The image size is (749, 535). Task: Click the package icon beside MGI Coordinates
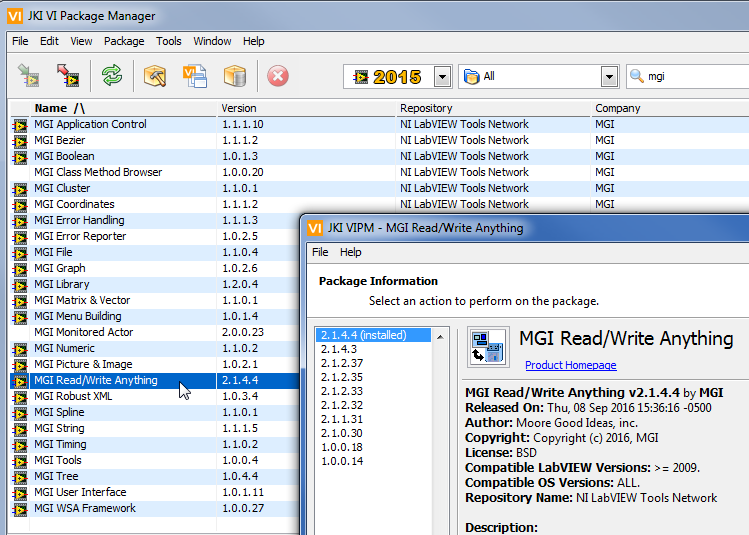pyautogui.click(x=20, y=205)
